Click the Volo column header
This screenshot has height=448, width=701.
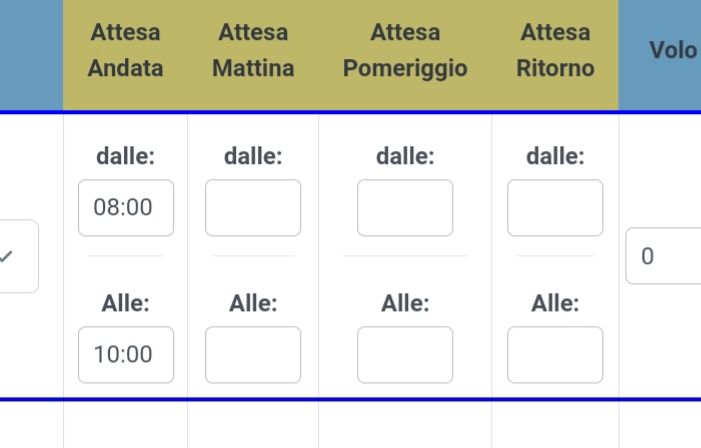point(672,50)
